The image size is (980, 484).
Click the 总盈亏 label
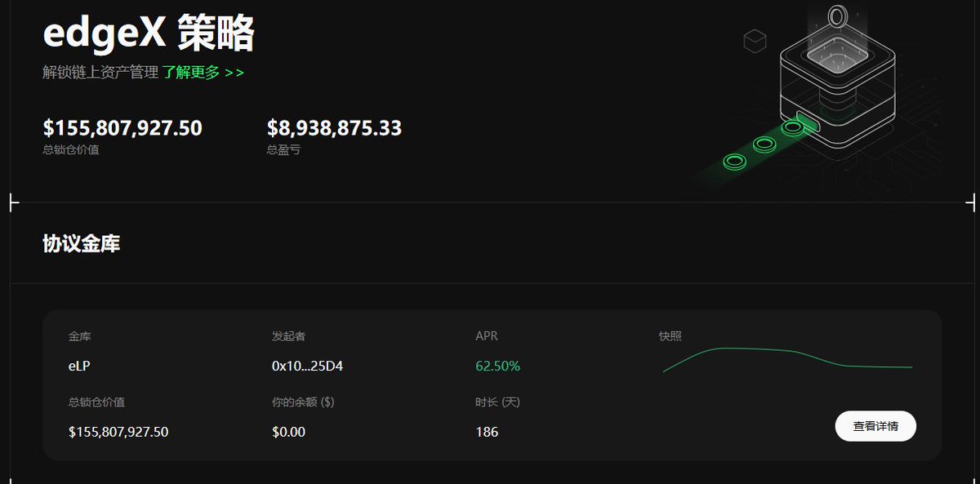283,150
